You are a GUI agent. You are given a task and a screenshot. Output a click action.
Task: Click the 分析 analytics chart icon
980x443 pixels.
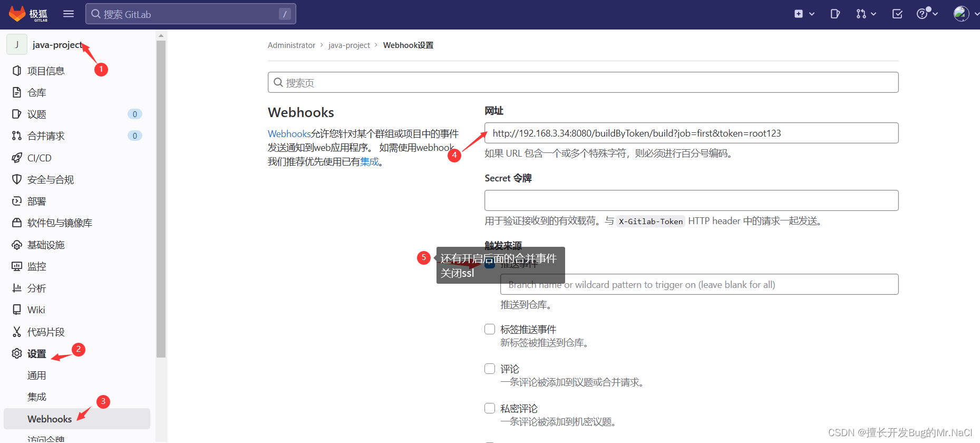tap(17, 288)
